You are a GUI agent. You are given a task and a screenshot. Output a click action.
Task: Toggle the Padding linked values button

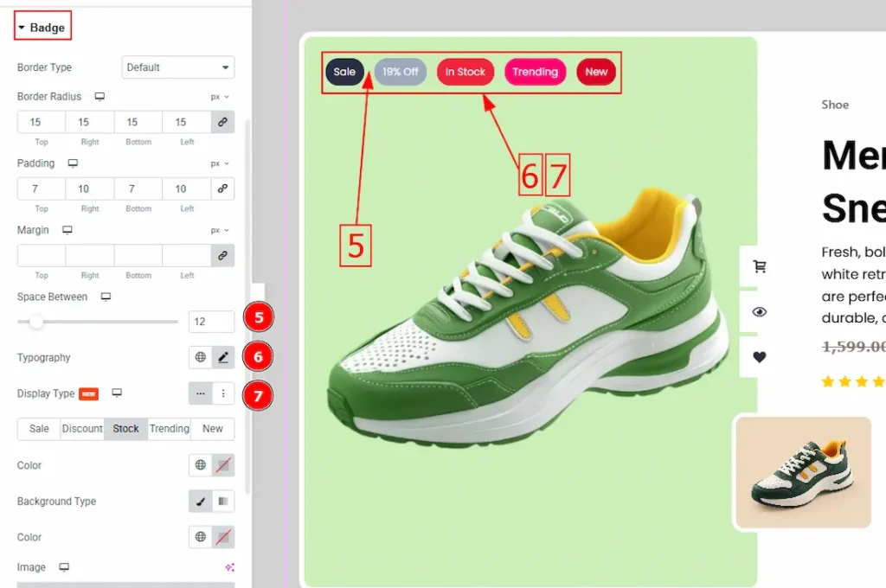point(223,189)
